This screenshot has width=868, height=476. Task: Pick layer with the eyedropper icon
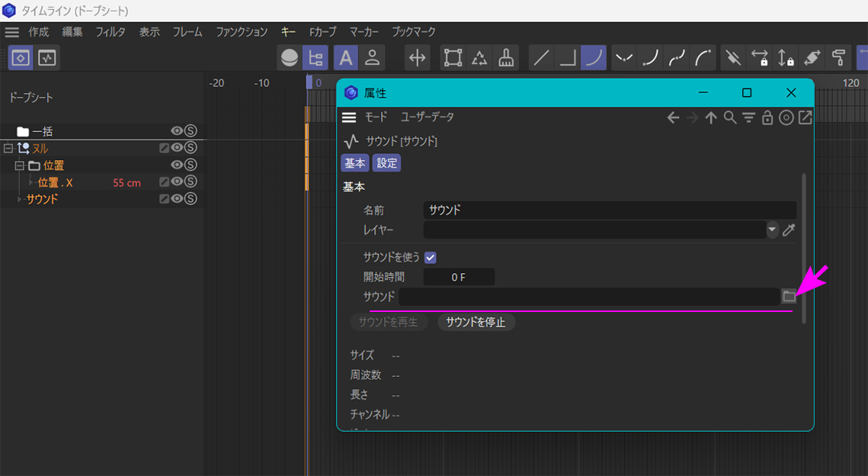point(789,230)
